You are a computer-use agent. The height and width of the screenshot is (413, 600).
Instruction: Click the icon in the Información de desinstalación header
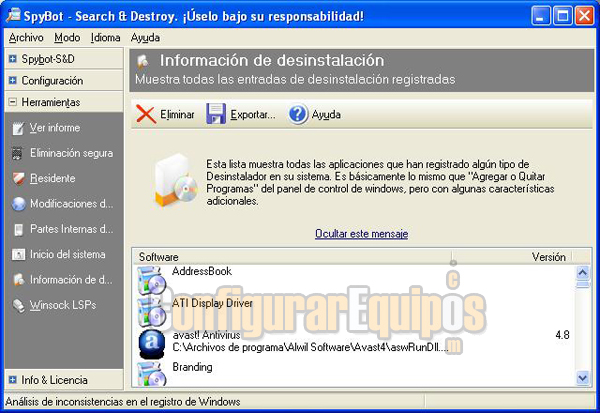coord(143,61)
